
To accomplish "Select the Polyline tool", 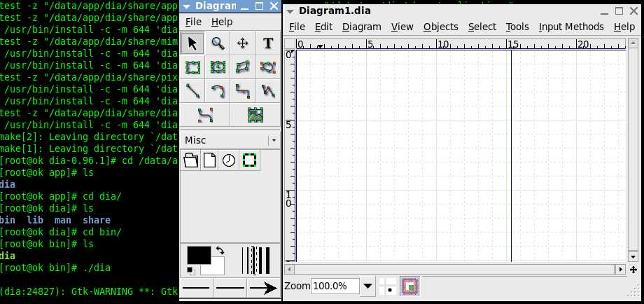I will tap(268, 91).
